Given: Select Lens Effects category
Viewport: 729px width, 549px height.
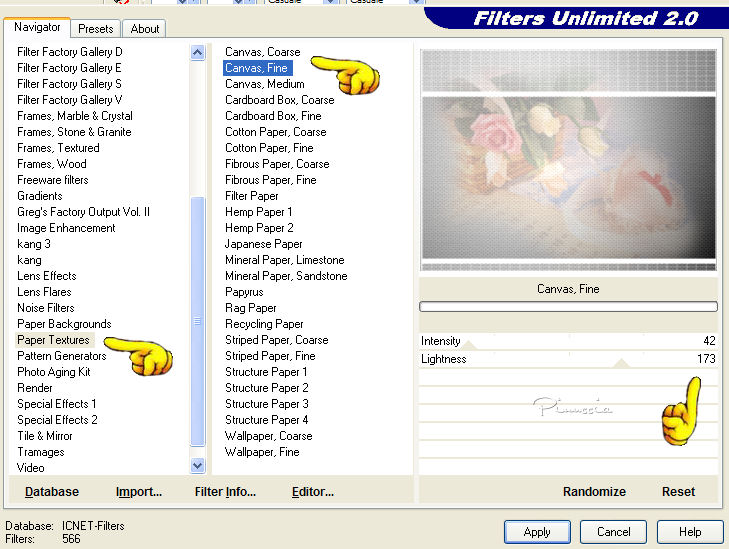Looking at the screenshot, I should tap(46, 276).
